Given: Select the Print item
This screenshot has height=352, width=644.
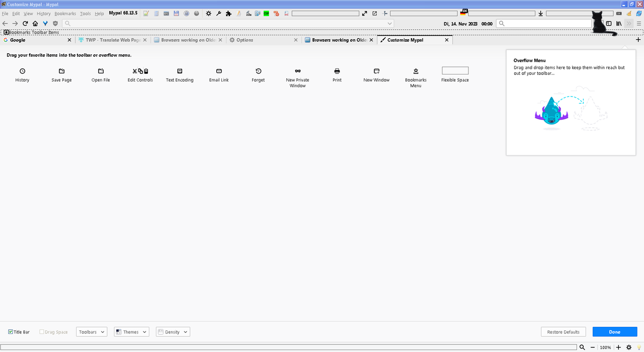Looking at the screenshot, I should click(x=337, y=75).
